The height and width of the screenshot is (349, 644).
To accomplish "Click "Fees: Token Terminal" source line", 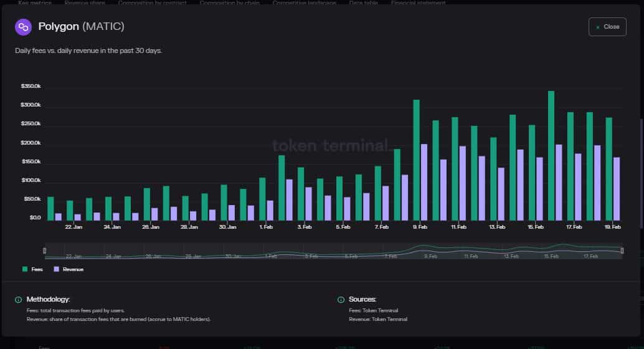I will coord(373,310).
